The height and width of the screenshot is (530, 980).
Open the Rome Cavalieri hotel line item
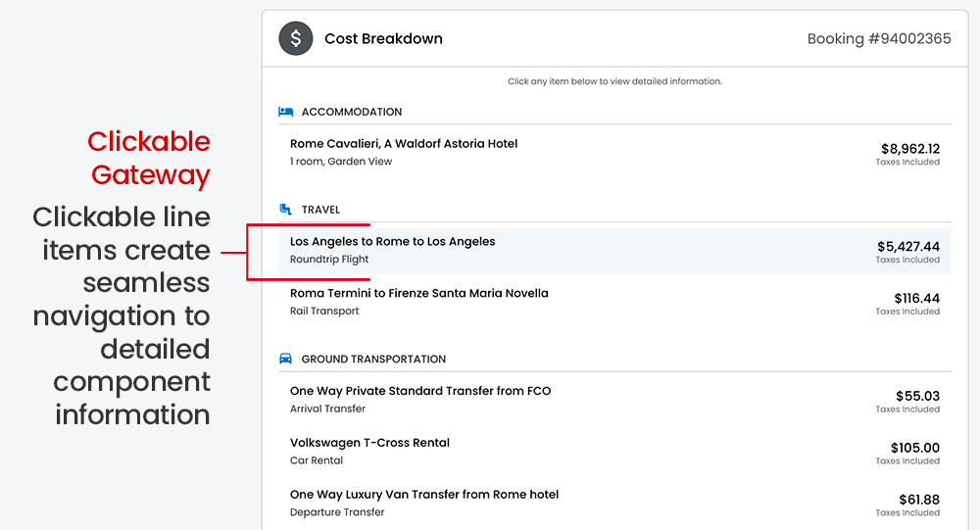(404, 144)
